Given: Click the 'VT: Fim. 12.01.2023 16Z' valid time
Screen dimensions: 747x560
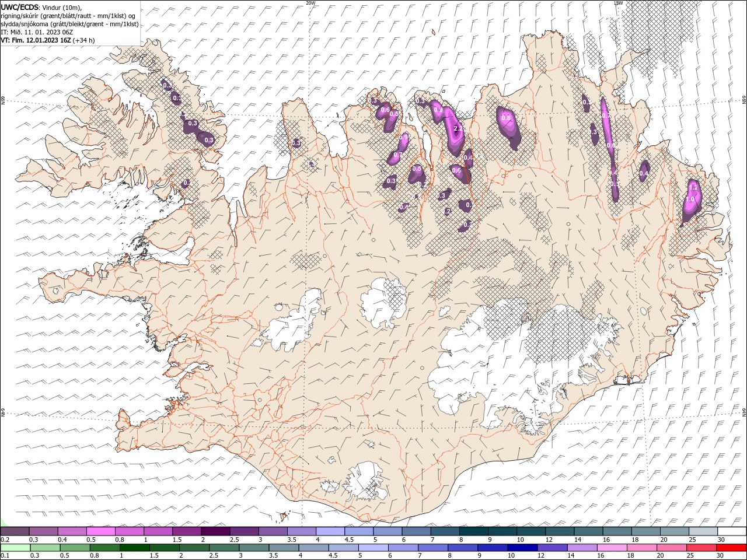Looking at the screenshot, I should [x=36, y=40].
